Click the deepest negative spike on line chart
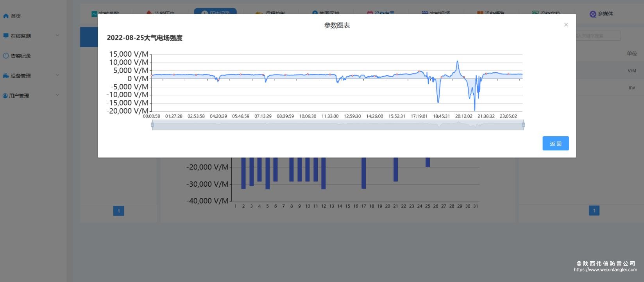Screen dimensions: 644x282 tap(475, 110)
